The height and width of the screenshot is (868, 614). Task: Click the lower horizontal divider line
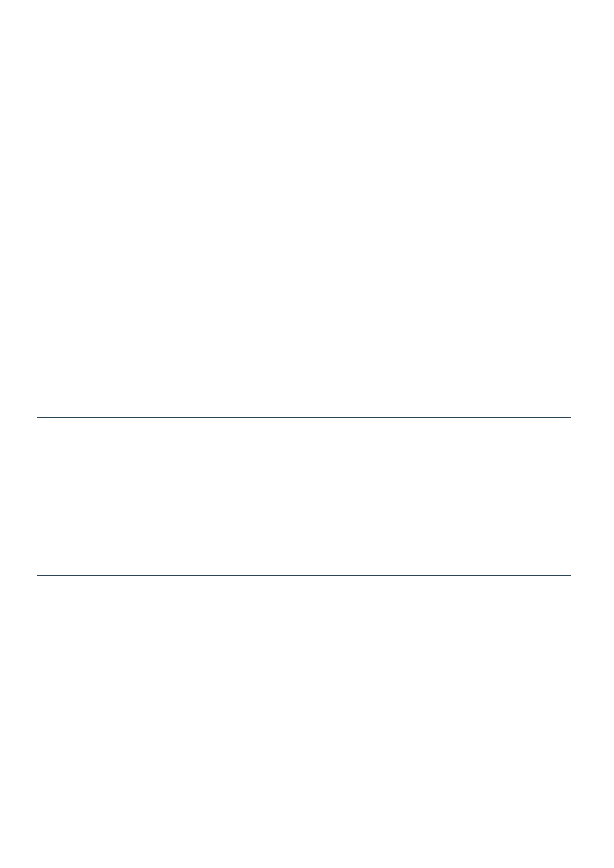(303, 575)
